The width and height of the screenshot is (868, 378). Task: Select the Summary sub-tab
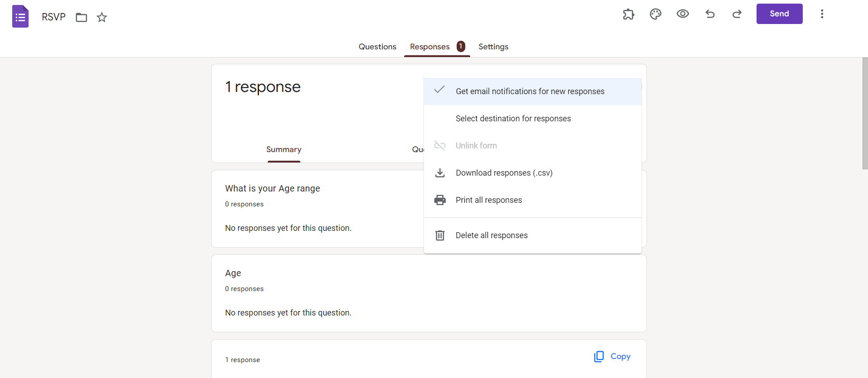pyautogui.click(x=284, y=150)
